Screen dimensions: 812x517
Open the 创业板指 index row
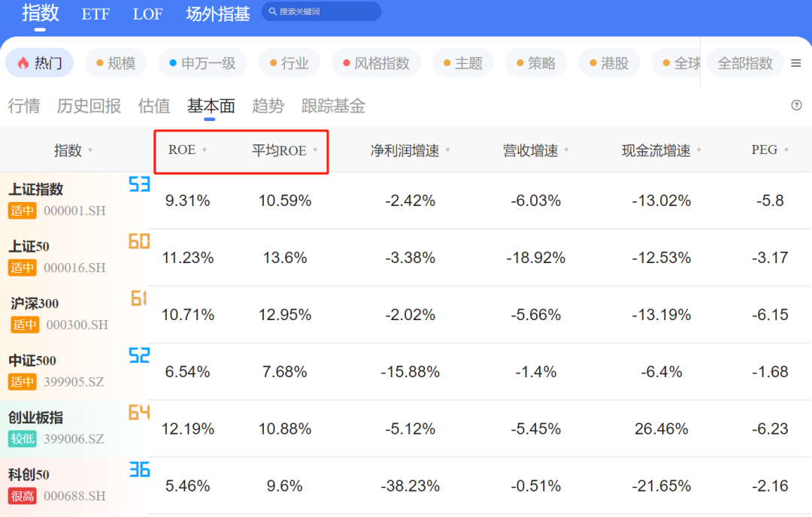click(406, 428)
